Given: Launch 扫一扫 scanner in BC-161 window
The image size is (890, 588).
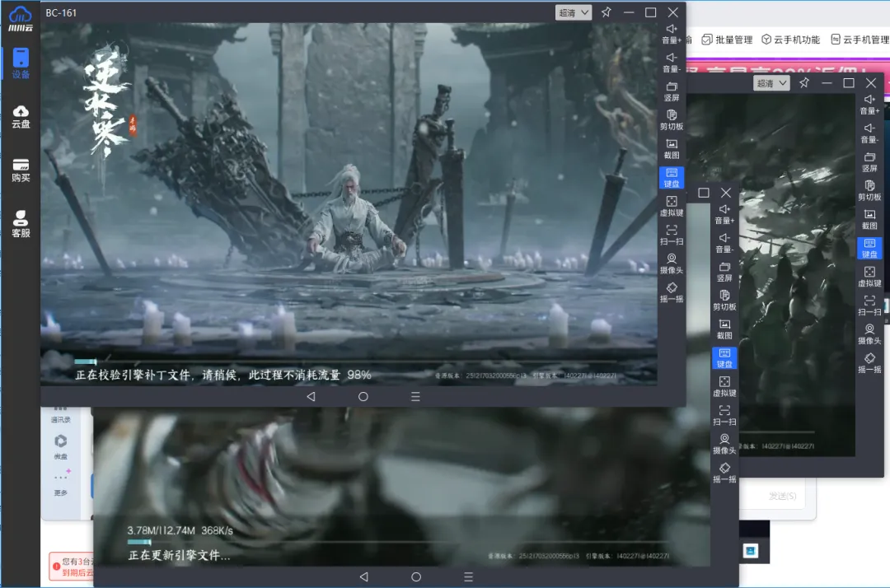Looking at the screenshot, I should 672,236.
